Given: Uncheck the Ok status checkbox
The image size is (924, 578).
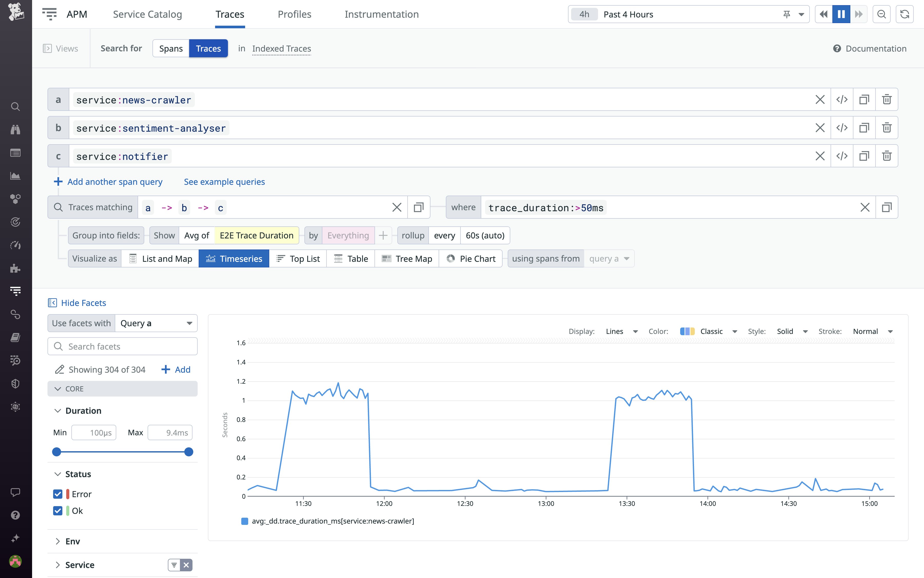Looking at the screenshot, I should [58, 511].
